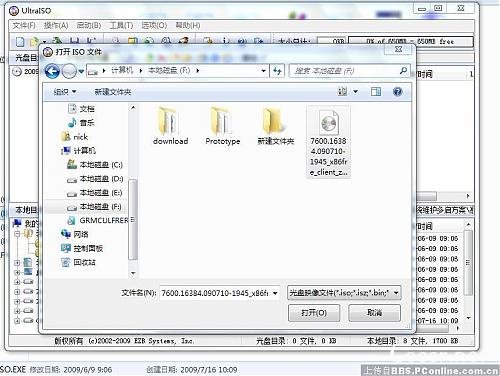Click the 650MB capacity bar in UltraISO
The height and width of the screenshot is (376, 500).
click(x=411, y=42)
